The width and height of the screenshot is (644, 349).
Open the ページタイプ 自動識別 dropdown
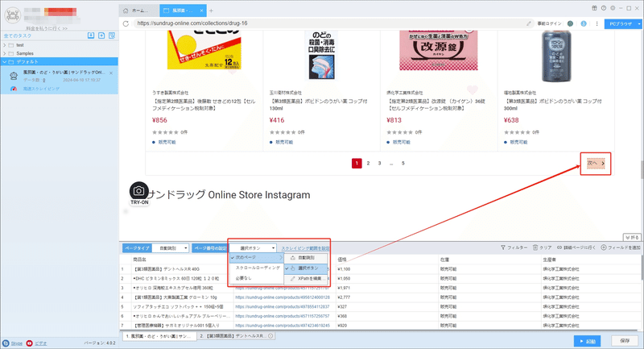(171, 248)
